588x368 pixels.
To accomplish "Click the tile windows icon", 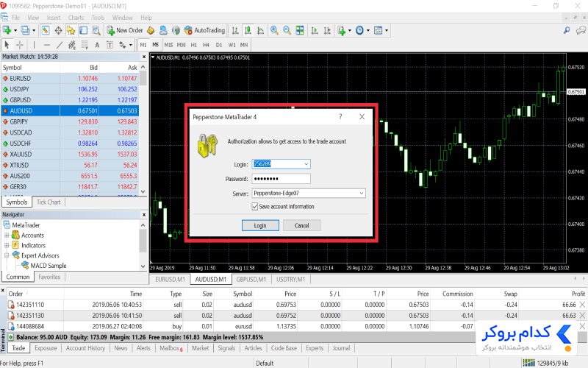I will pos(300,30).
